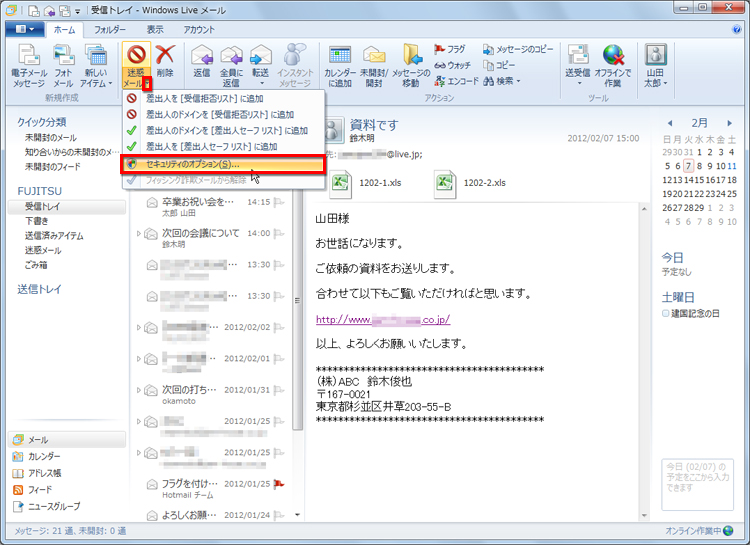750x545 pixels.
Task: Switch to カレンダー view
Action: pos(36,456)
